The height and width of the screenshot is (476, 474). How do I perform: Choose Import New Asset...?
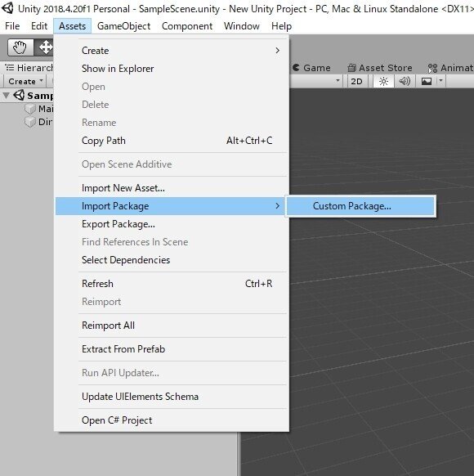(x=171, y=188)
